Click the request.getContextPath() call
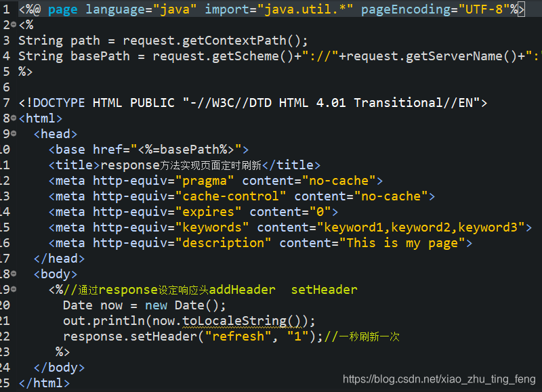 coord(215,41)
